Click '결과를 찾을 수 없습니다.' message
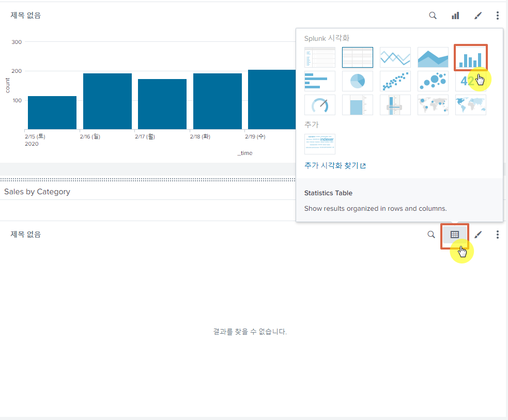The width and height of the screenshot is (508, 420). (250, 332)
